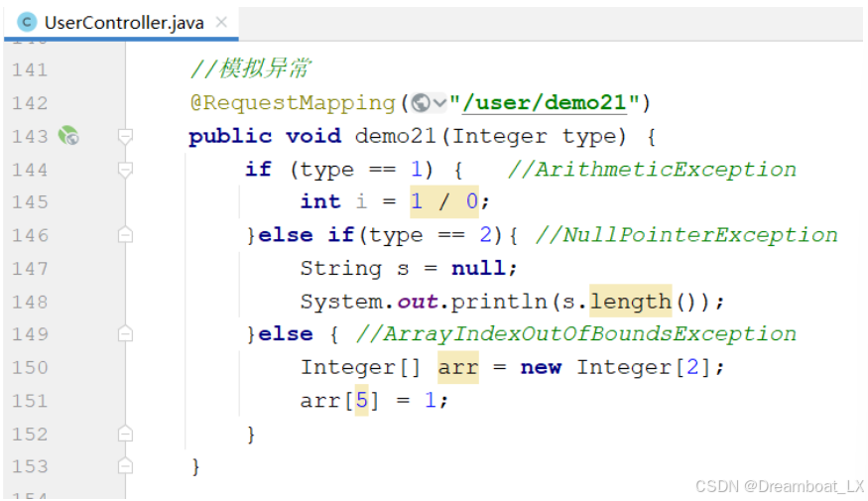Toggle fold marker at line 152
The image size is (868, 501).
[126, 434]
